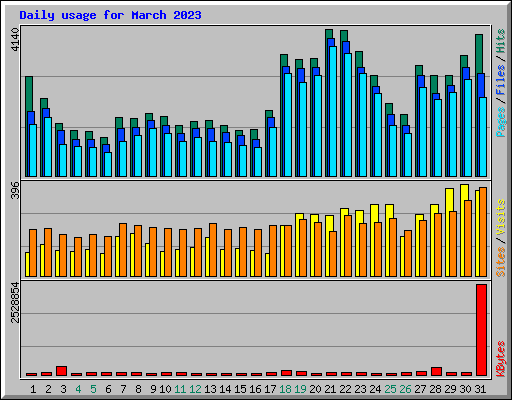Click day 15 on the x-axis

pyautogui.click(x=240, y=389)
